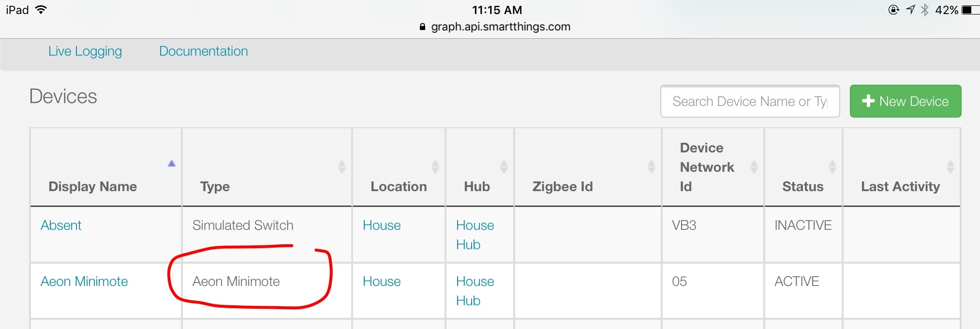Open the Documentation tab
Viewport: 980px width, 329px height.
(x=203, y=51)
